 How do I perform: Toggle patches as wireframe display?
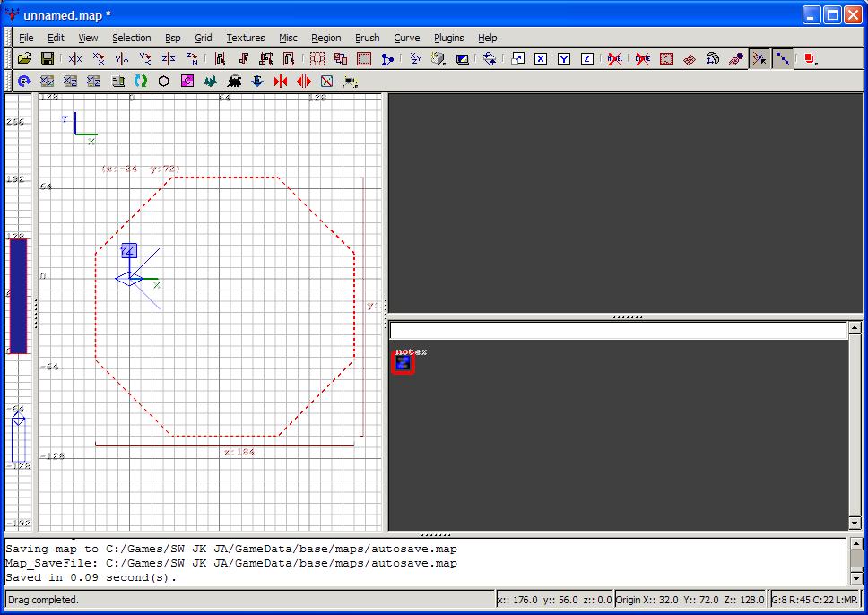click(x=690, y=58)
